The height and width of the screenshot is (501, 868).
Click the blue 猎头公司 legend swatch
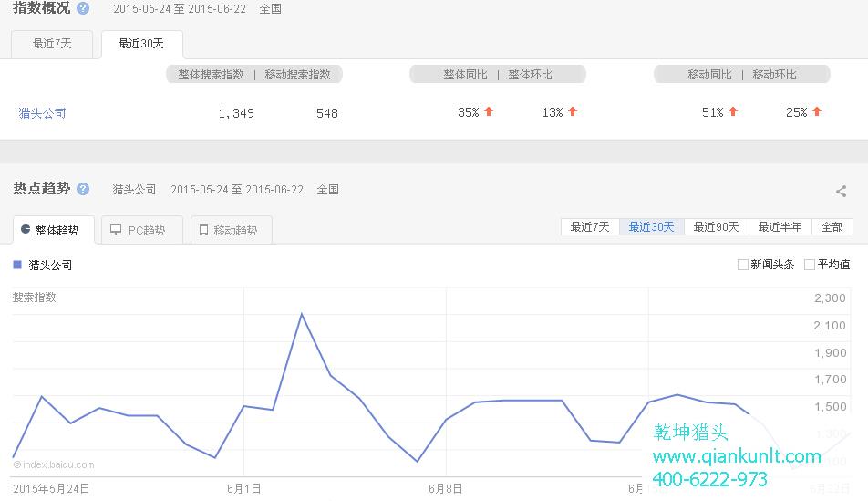pyautogui.click(x=17, y=265)
